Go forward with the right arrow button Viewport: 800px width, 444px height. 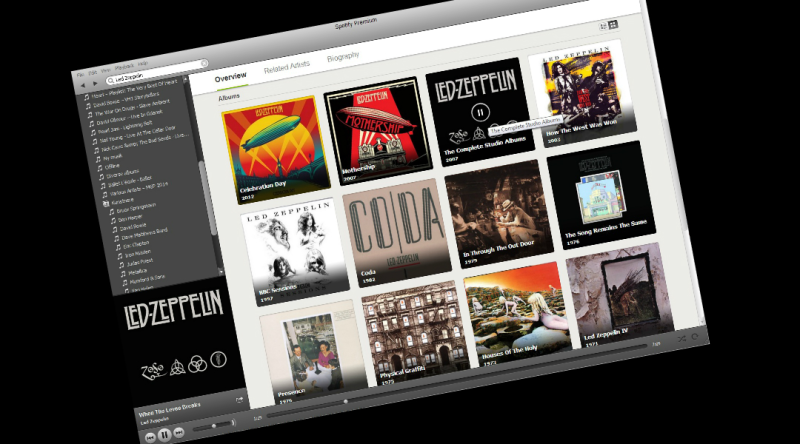[x=94, y=84]
